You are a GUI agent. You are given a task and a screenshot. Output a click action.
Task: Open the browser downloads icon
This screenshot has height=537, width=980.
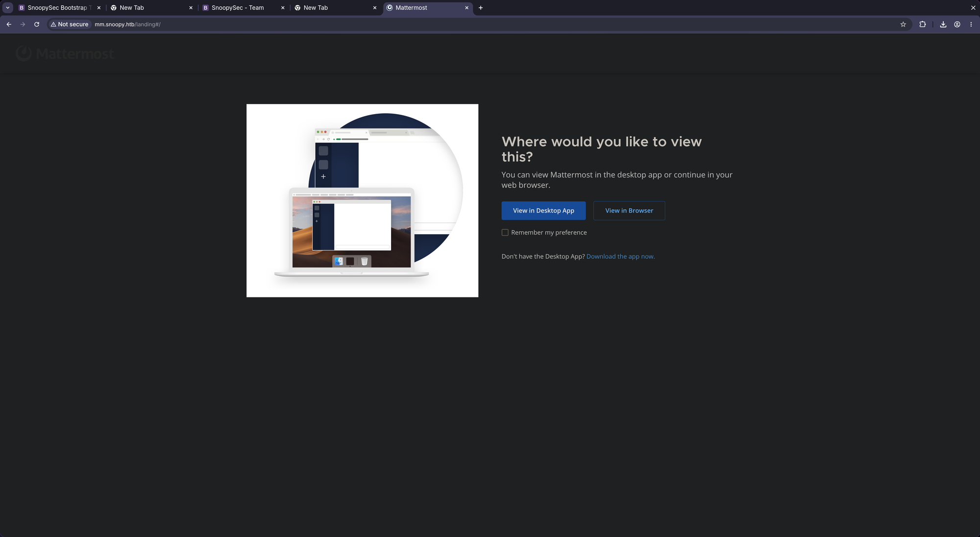pyautogui.click(x=943, y=24)
